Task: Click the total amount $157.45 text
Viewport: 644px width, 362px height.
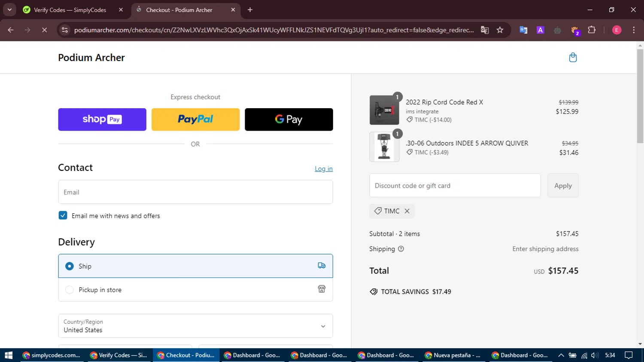Action: [563, 271]
